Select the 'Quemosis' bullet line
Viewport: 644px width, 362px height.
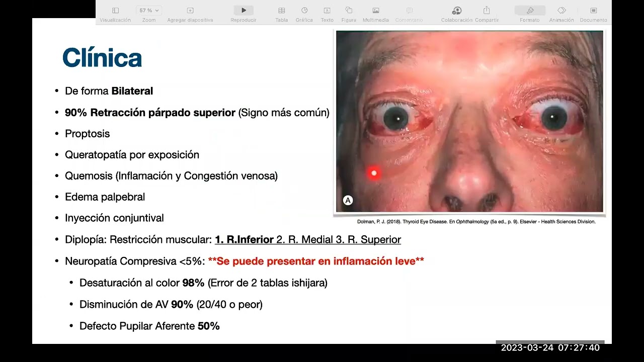click(x=172, y=176)
